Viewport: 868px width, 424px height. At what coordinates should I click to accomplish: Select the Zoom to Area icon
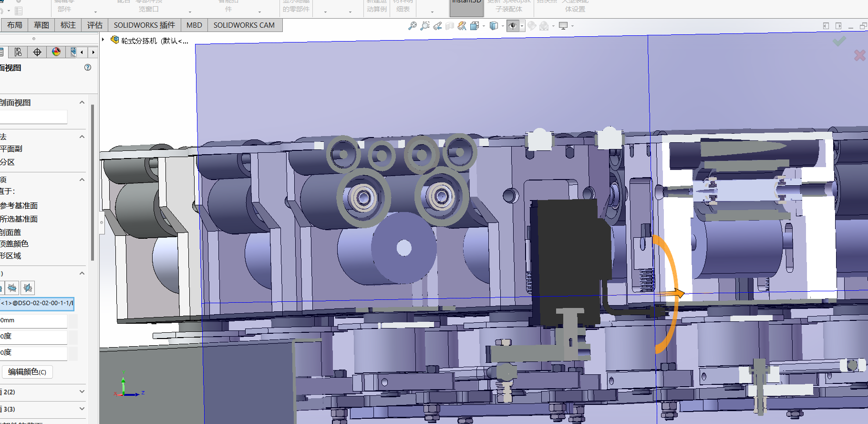[x=425, y=26]
